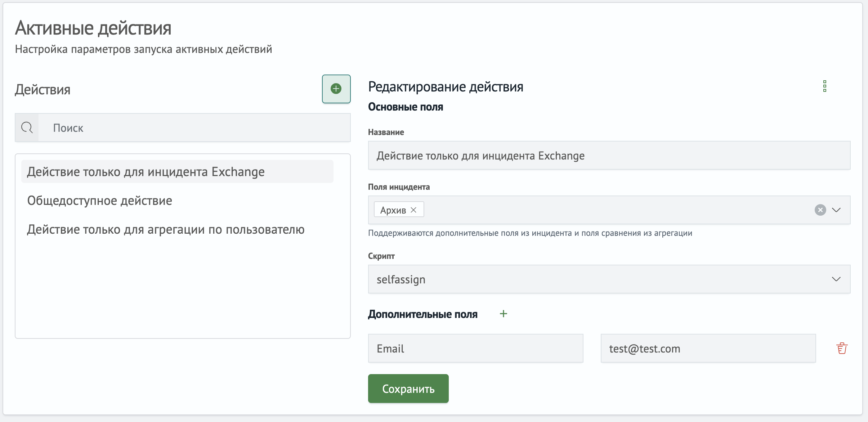The image size is (868, 422).
Task: Delete the Email field with trash icon
Action: coord(842,348)
